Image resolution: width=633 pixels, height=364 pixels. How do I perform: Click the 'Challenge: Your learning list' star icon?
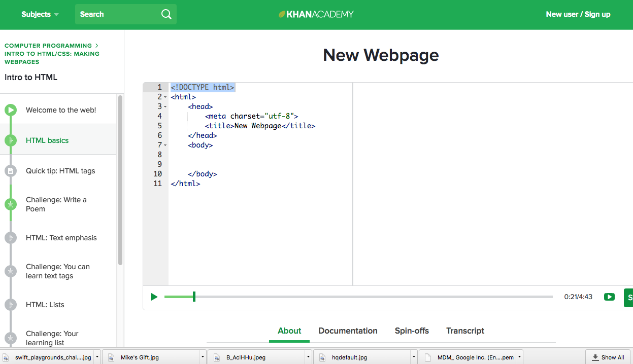[x=11, y=338]
